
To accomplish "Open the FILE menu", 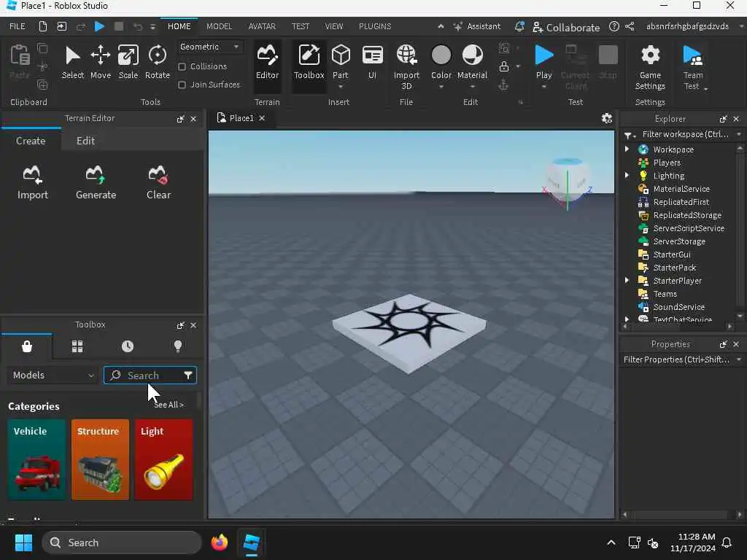I will [18, 27].
